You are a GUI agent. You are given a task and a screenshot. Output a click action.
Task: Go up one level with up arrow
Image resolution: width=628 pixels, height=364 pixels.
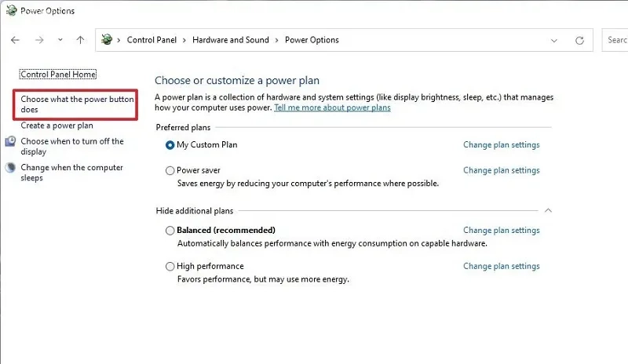pyautogui.click(x=81, y=40)
